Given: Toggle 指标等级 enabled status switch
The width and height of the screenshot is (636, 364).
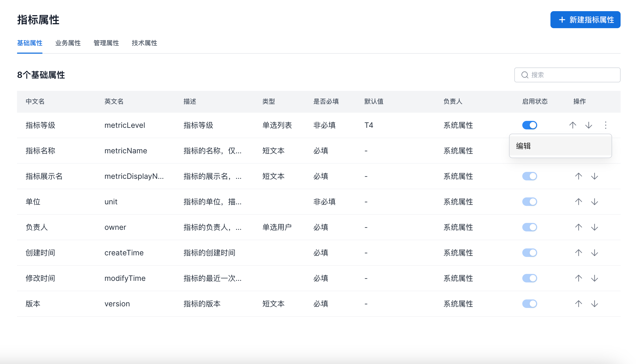Looking at the screenshot, I should tap(529, 125).
